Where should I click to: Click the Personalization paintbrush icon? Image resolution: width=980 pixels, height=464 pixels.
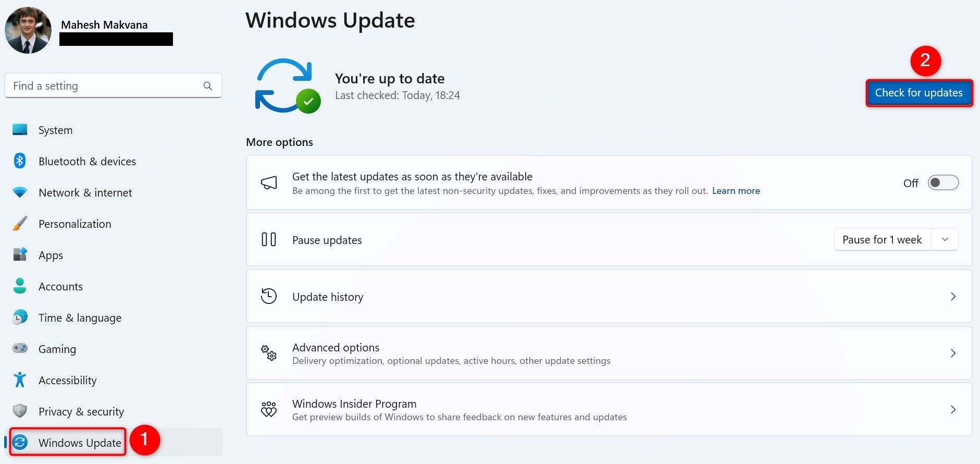[20, 224]
